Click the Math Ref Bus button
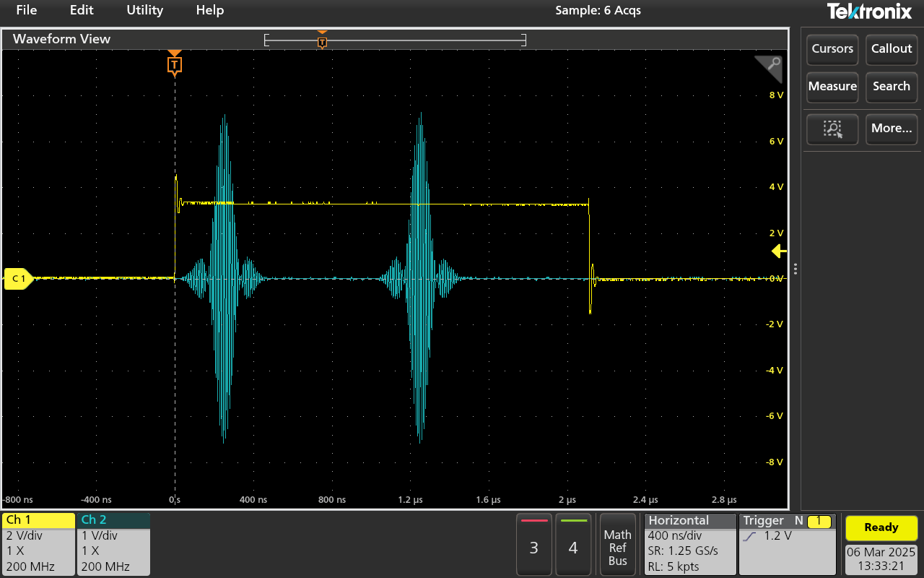This screenshot has height=578, width=924. coord(617,545)
